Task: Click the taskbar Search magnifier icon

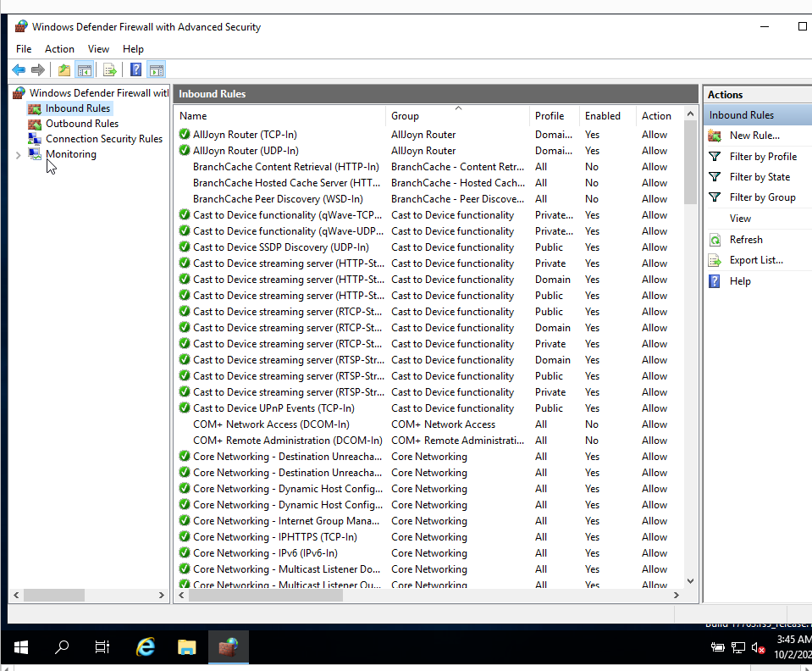Action: 62,647
